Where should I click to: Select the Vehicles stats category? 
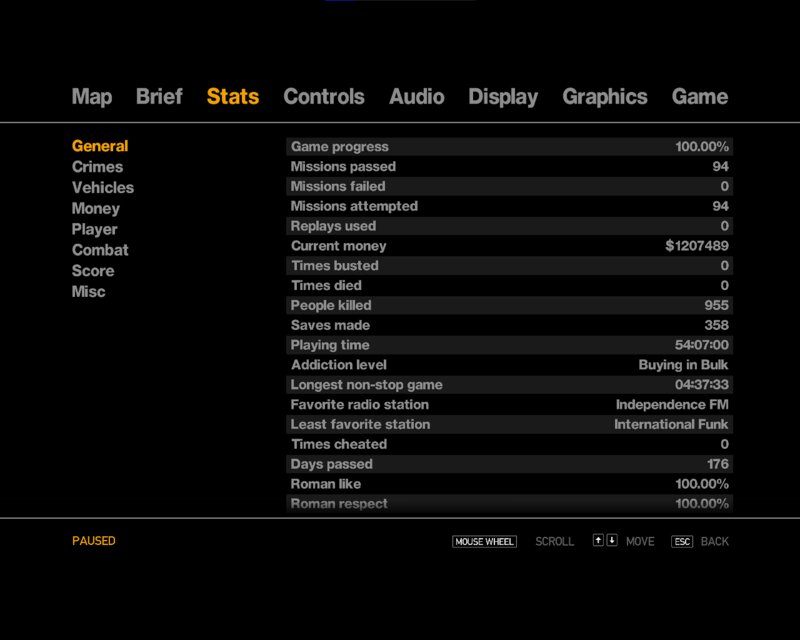[x=103, y=188]
